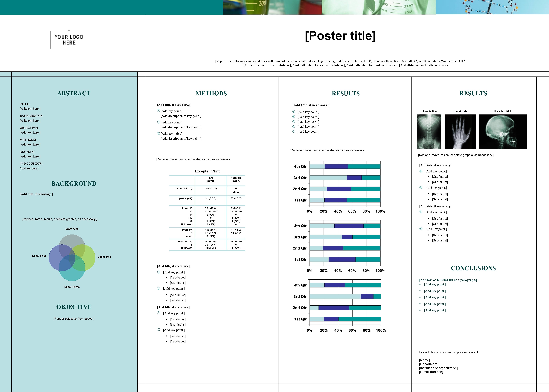Screen dimensions: 549x392
Task: Click '[Repeat objective from above.]' text
Action: pyautogui.click(x=74, y=319)
